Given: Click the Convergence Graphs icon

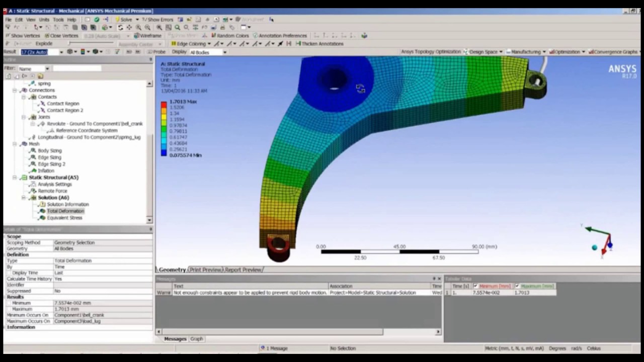Looking at the screenshot, I should coord(591,52).
